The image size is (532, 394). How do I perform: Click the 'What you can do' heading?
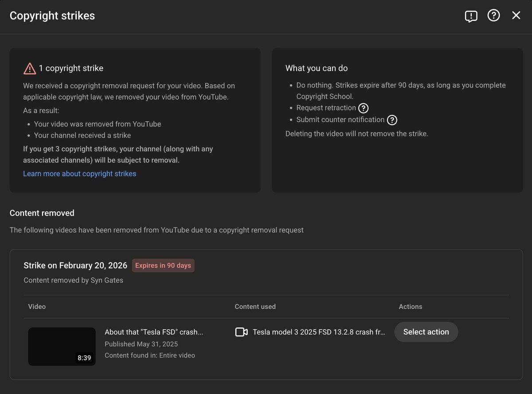point(317,68)
